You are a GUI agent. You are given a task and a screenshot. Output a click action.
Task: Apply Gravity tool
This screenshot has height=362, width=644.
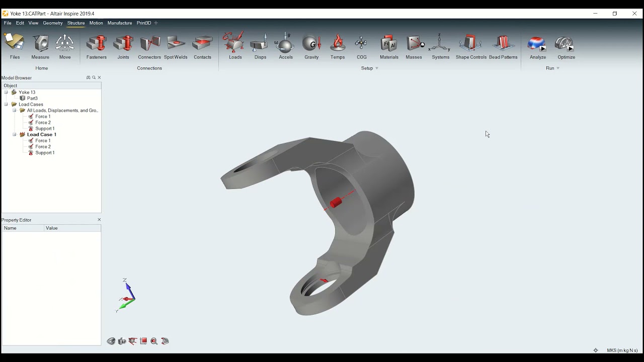(311, 46)
